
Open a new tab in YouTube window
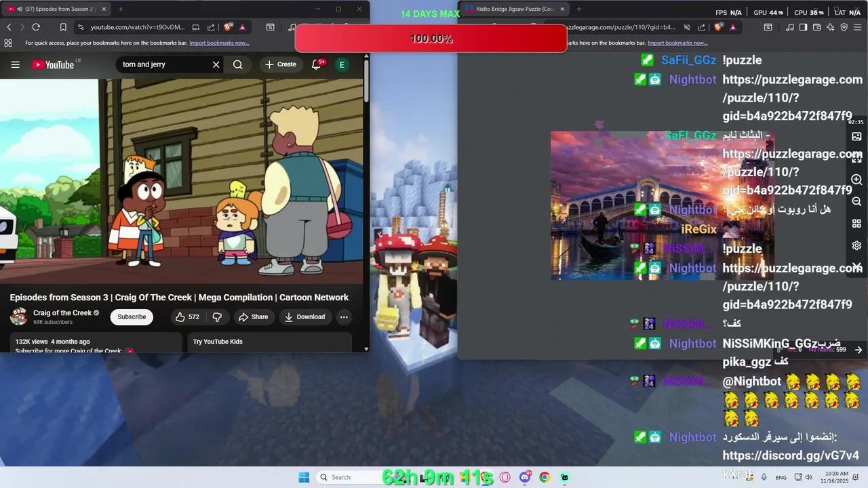(x=121, y=9)
